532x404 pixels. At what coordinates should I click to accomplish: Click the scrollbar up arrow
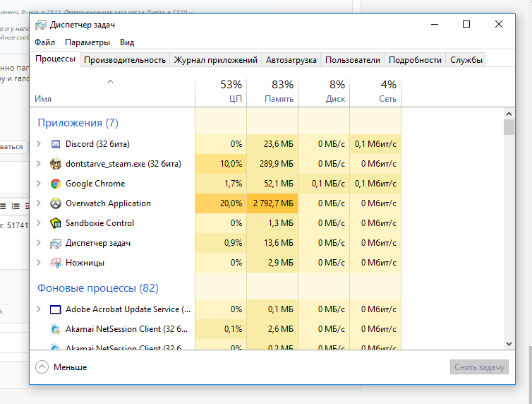pyautogui.click(x=509, y=114)
